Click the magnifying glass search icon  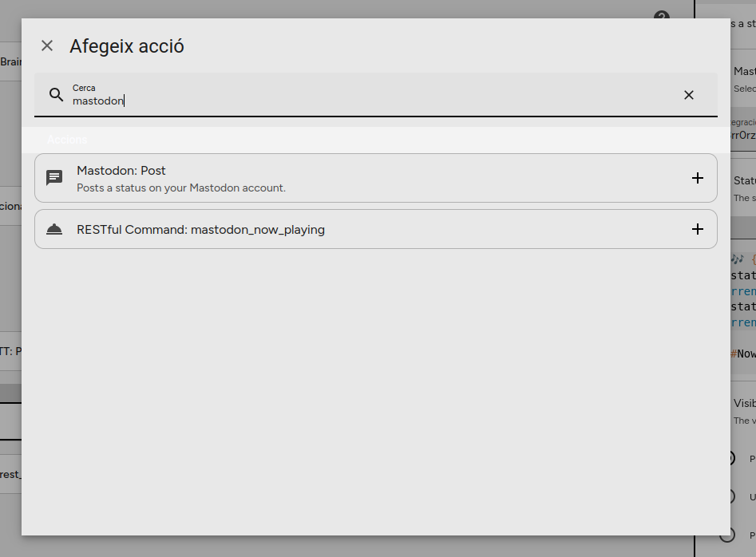[x=56, y=95]
